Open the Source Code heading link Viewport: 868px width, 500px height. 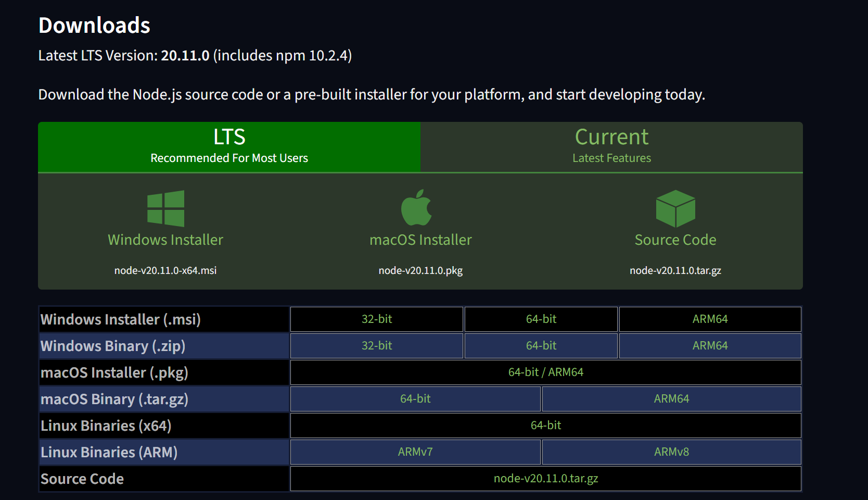click(675, 240)
